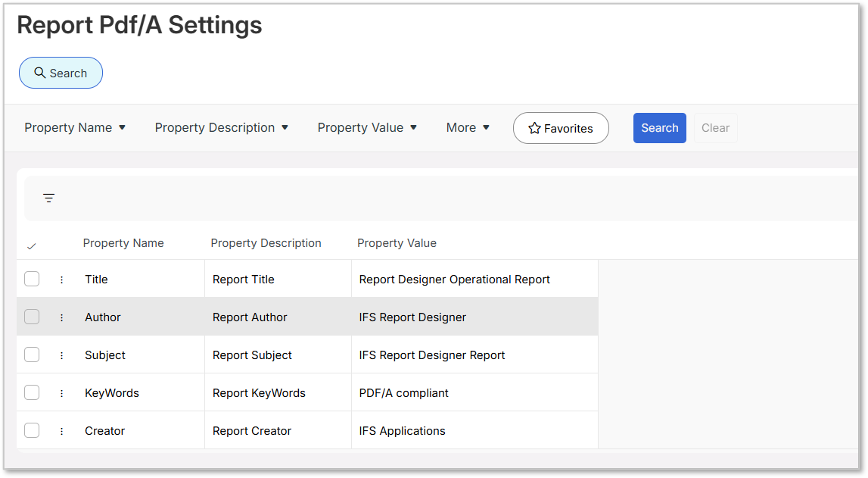This screenshot has width=868, height=478.
Task: Tick the checkbox for the Author row
Action: coord(32,317)
